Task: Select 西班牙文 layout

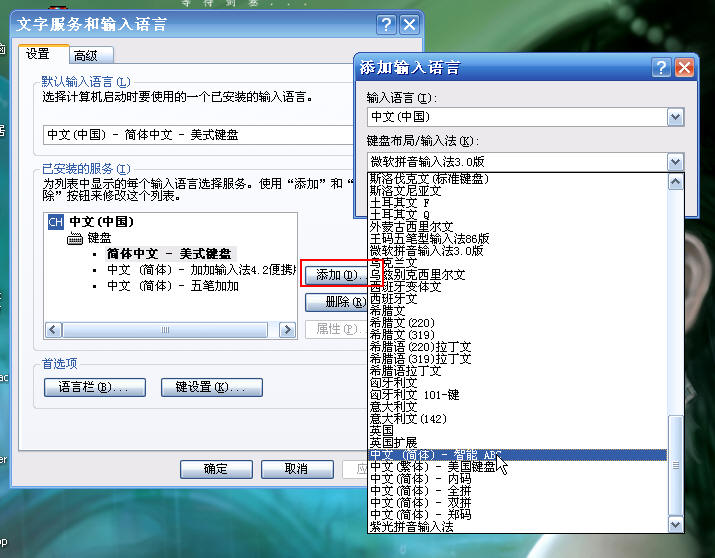Action: (517, 299)
